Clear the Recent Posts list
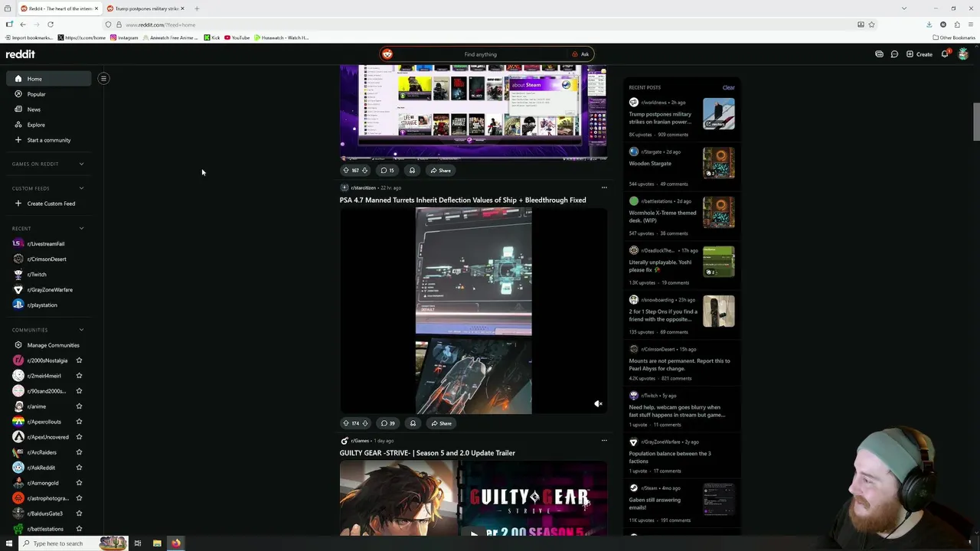This screenshot has width=980, height=551. click(728, 87)
